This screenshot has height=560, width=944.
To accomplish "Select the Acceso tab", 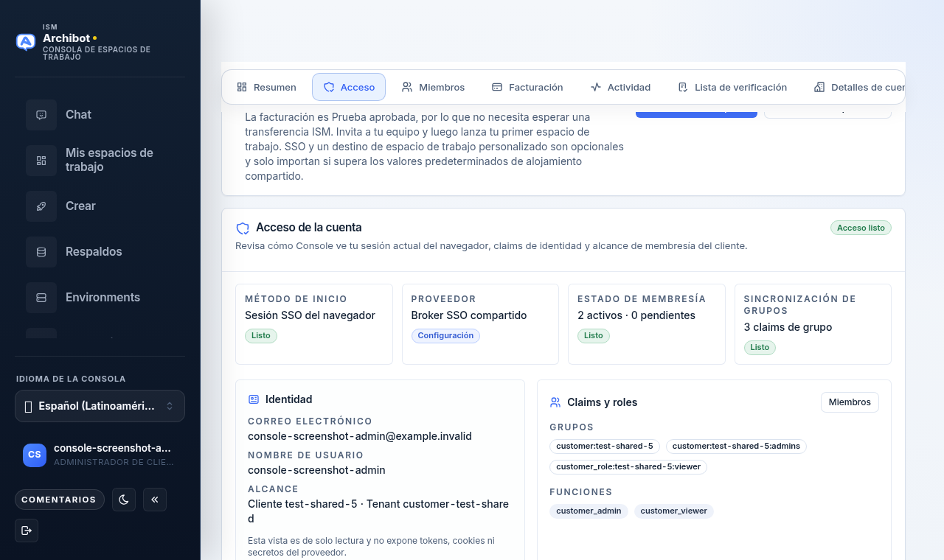I will click(349, 87).
